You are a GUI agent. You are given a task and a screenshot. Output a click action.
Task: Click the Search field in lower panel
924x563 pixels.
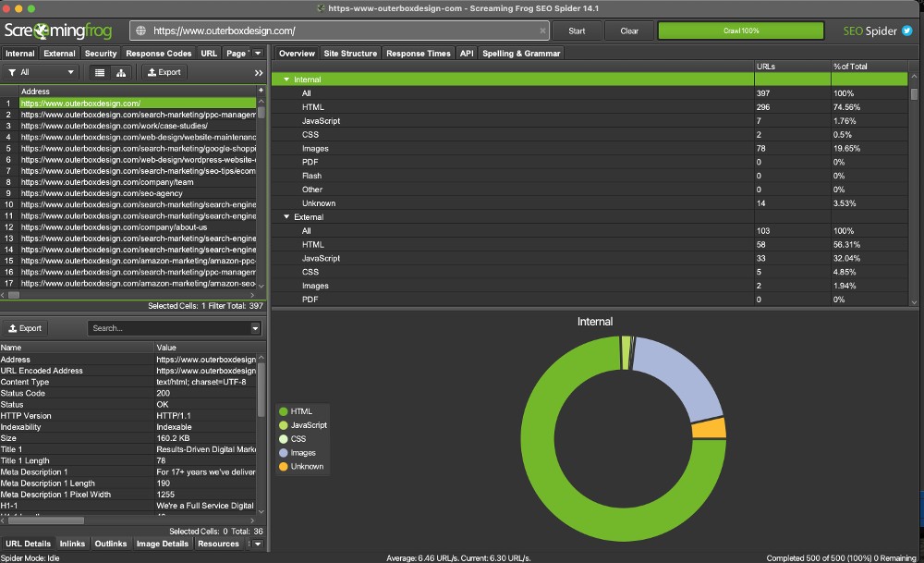[x=169, y=328]
